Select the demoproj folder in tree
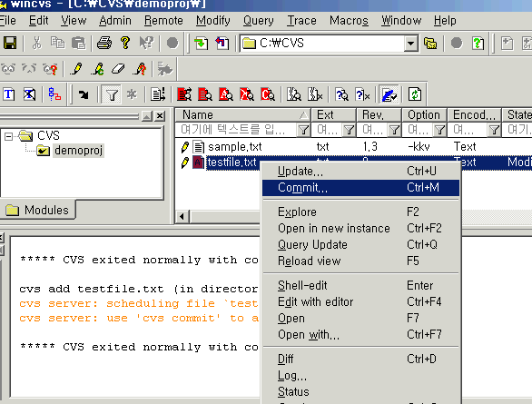532x404 pixels. tap(78, 151)
